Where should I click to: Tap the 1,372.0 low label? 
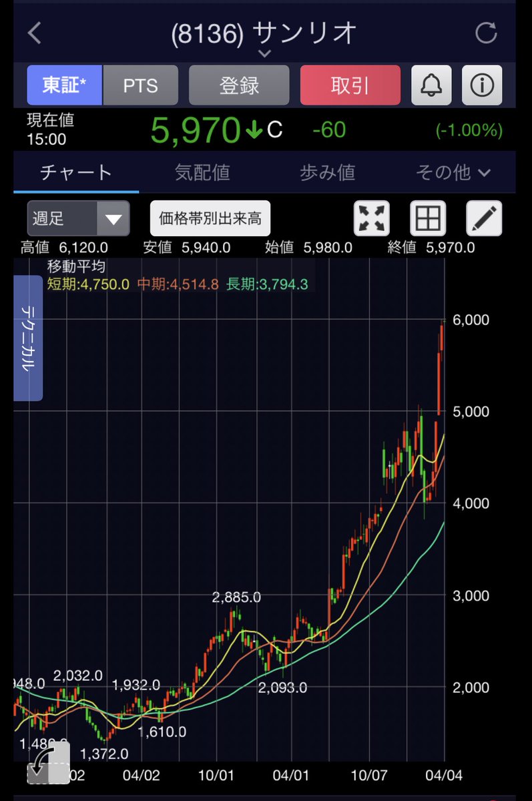point(103,754)
